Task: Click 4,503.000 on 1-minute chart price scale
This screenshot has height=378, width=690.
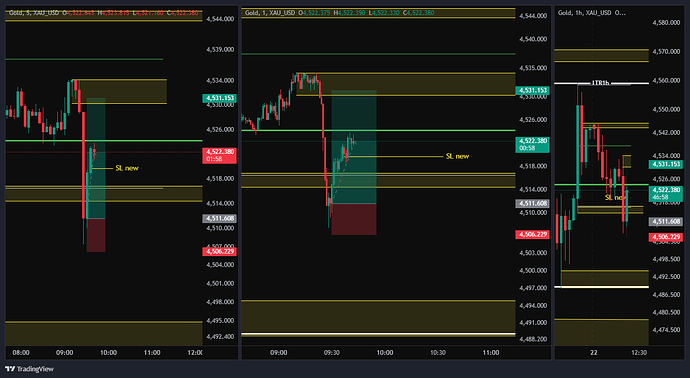Action: tap(533, 253)
